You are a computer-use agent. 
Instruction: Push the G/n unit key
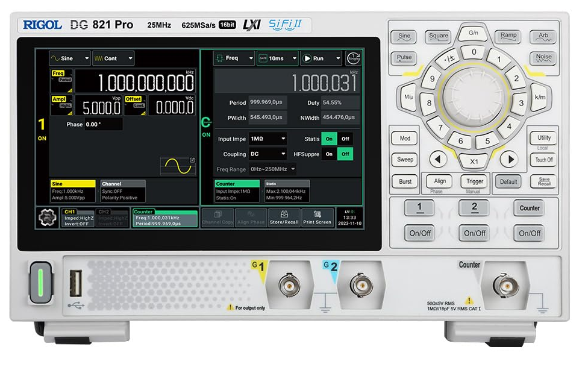coord(474,33)
